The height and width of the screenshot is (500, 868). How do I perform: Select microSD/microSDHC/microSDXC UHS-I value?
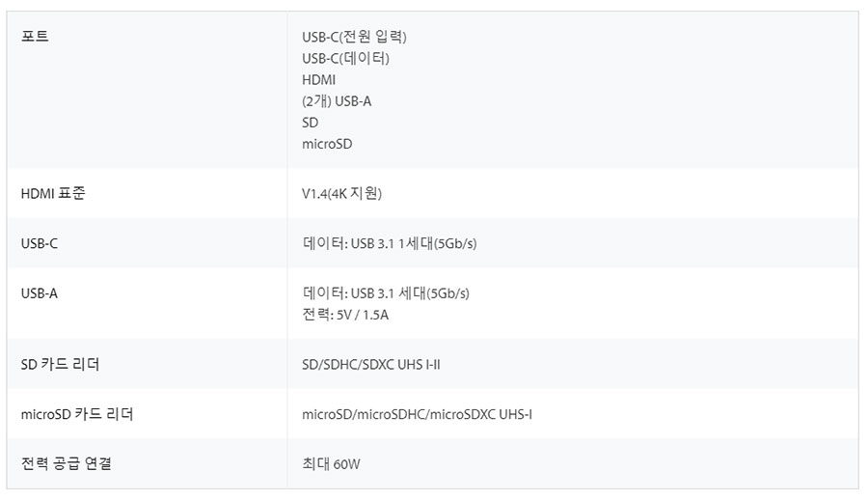point(417,415)
